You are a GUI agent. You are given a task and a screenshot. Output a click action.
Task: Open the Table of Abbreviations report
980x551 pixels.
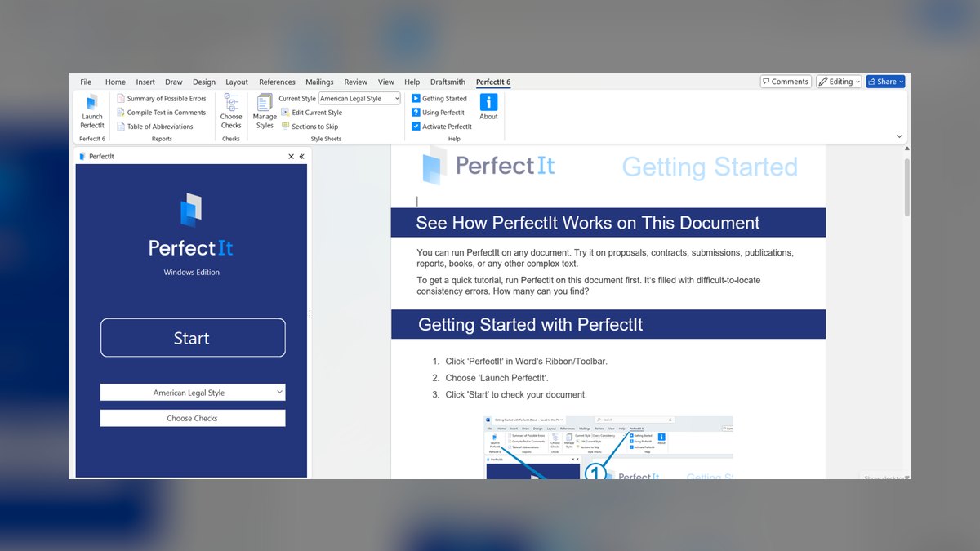click(154, 127)
